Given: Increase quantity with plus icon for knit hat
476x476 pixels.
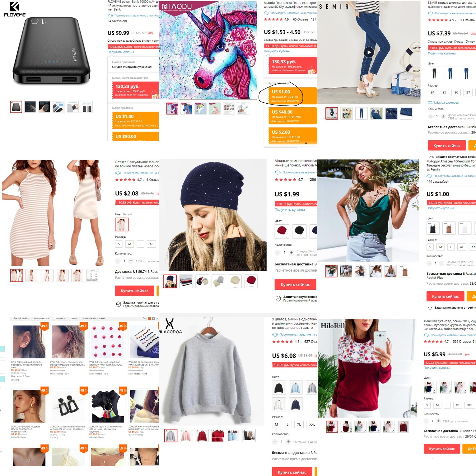Looking at the screenshot, I should (292, 253).
